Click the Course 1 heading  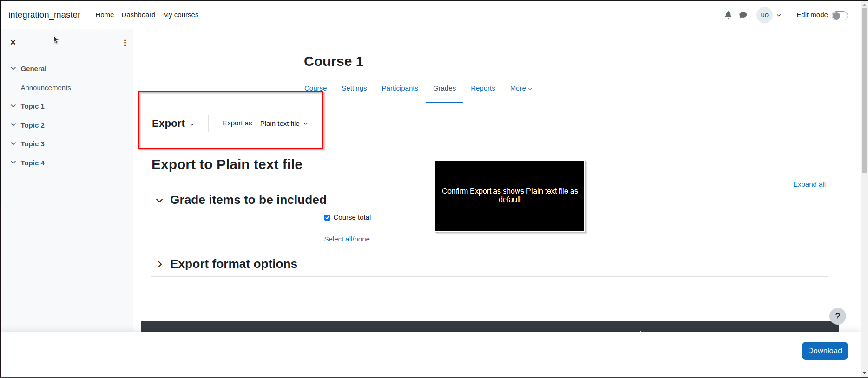(334, 61)
